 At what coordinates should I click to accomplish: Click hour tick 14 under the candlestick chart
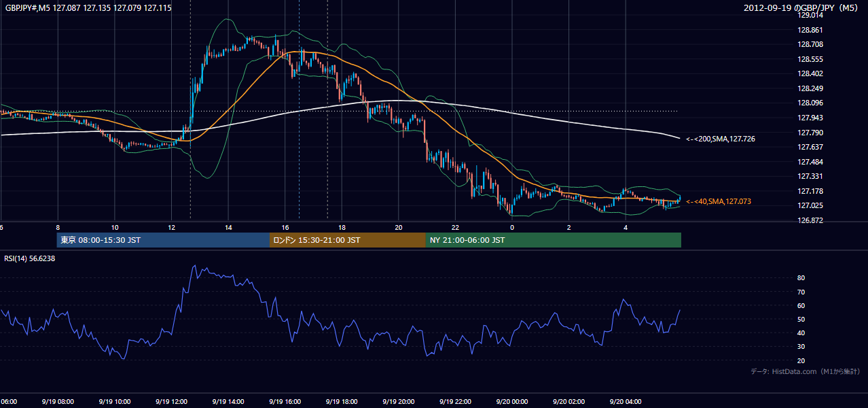[x=228, y=228]
